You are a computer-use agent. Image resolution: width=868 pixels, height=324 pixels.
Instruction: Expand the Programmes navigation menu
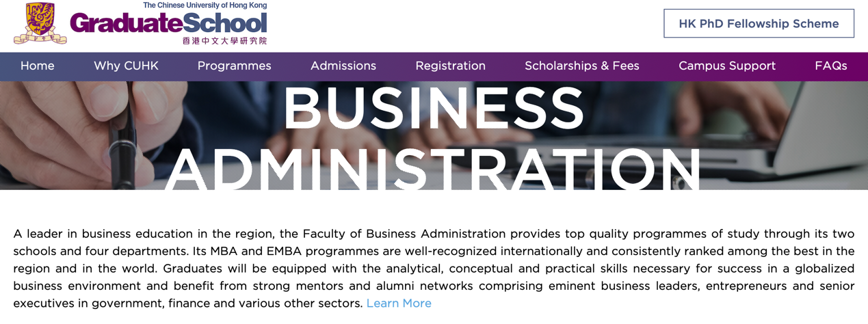235,66
